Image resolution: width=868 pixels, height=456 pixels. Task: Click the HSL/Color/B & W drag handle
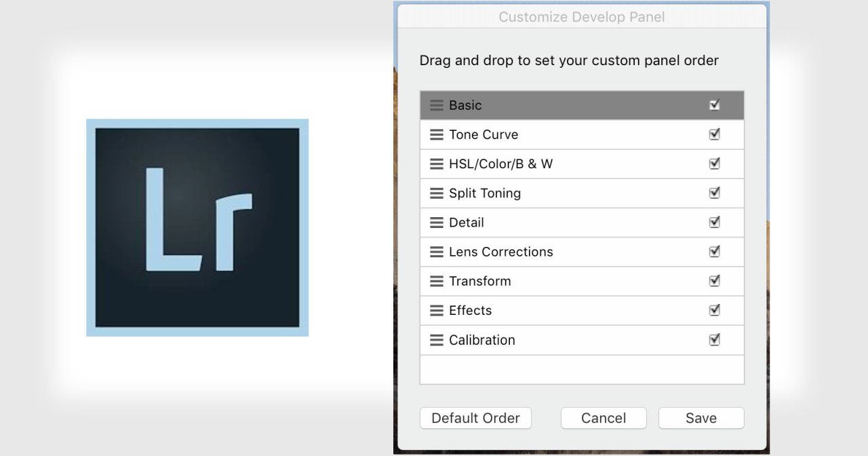click(437, 164)
